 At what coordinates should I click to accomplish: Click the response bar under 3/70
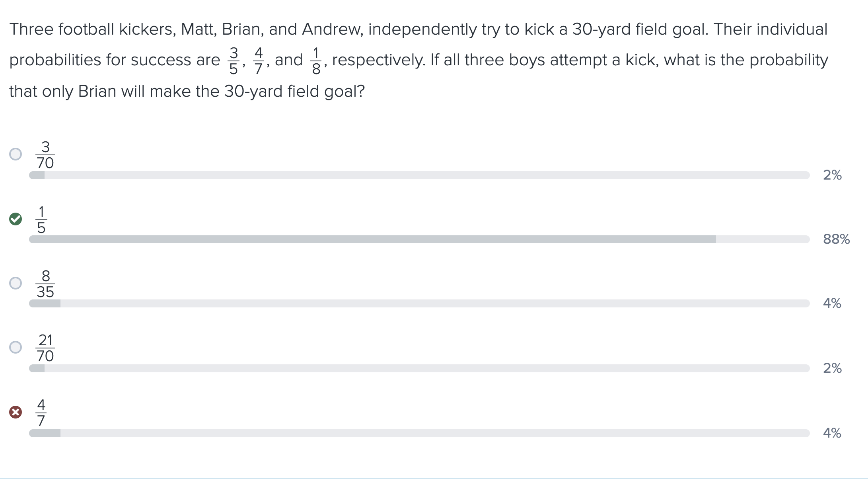click(x=419, y=175)
